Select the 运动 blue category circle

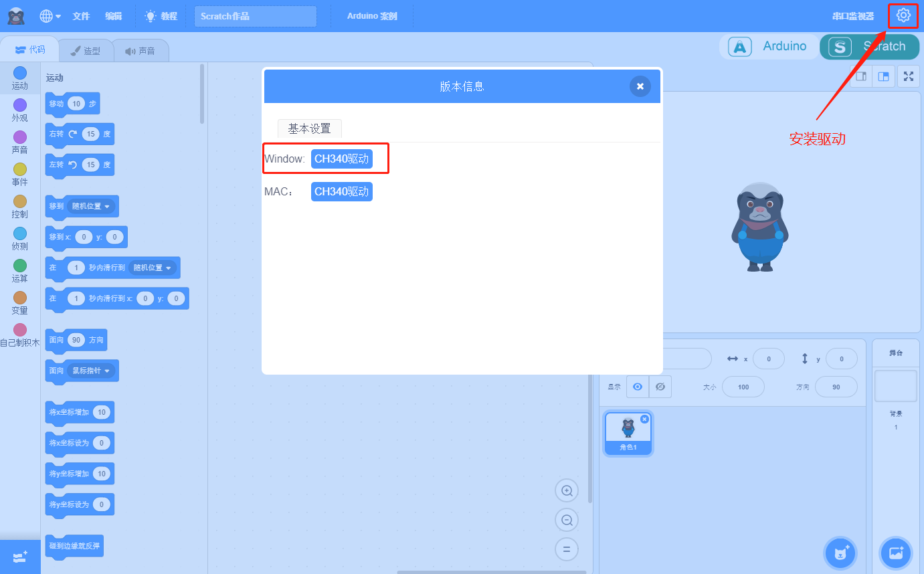[20, 73]
